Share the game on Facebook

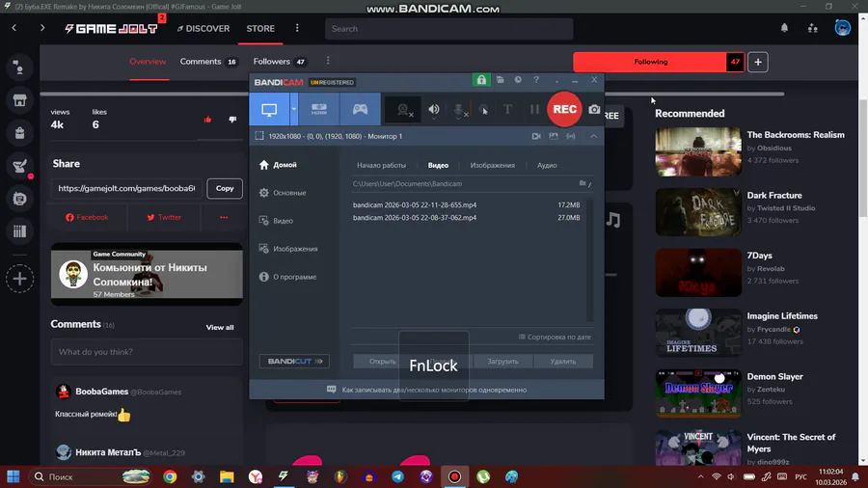pyautogui.click(x=87, y=217)
